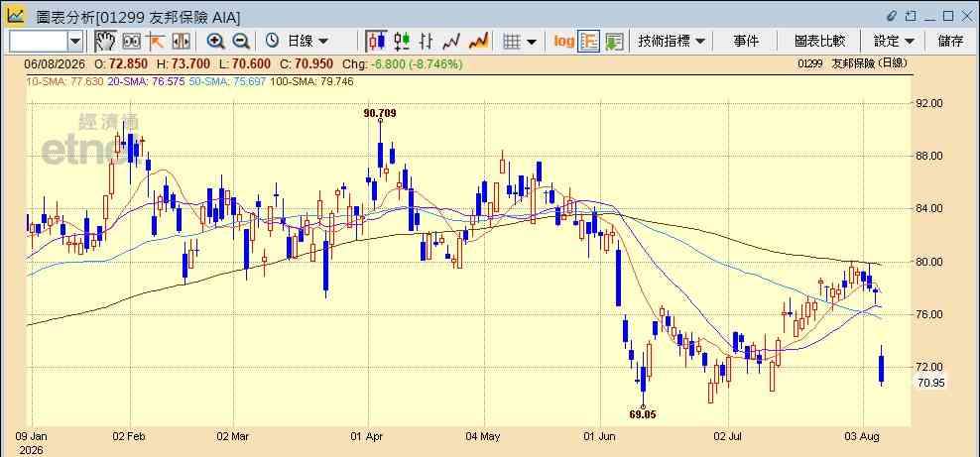Click the 10-SMA legend label

64,81
